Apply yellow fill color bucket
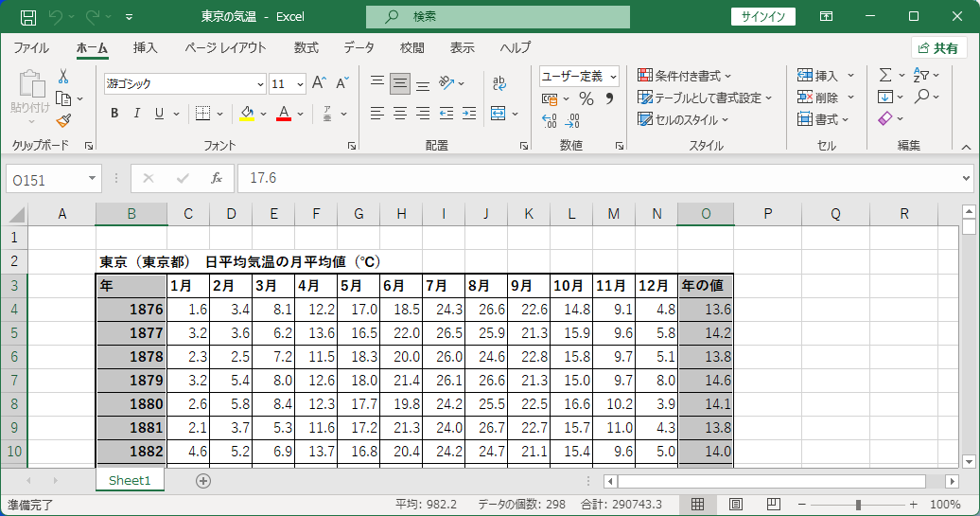Image resolution: width=980 pixels, height=516 pixels. click(x=247, y=114)
